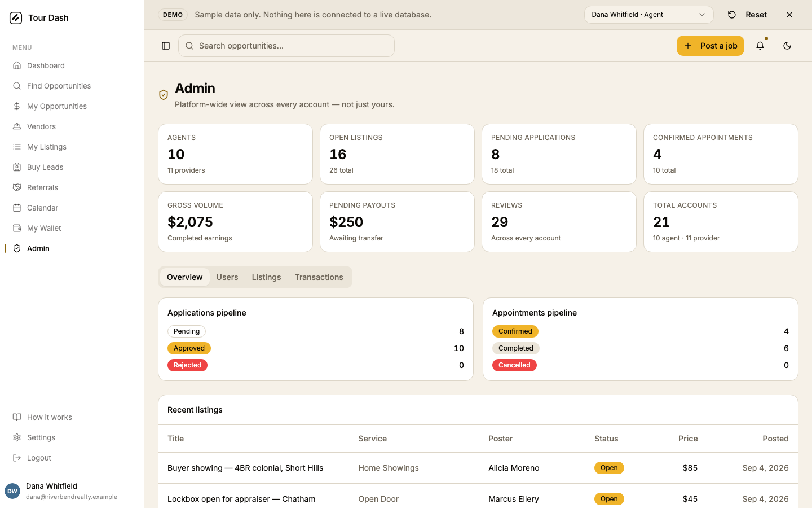Open the Transactions tab
The width and height of the screenshot is (812, 508).
(x=319, y=277)
